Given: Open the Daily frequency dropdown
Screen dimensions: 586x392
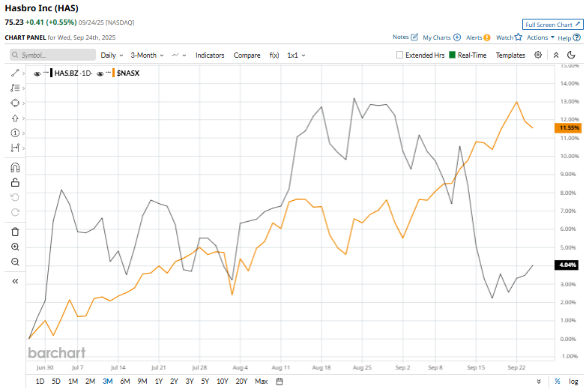Looking at the screenshot, I should coord(112,55).
